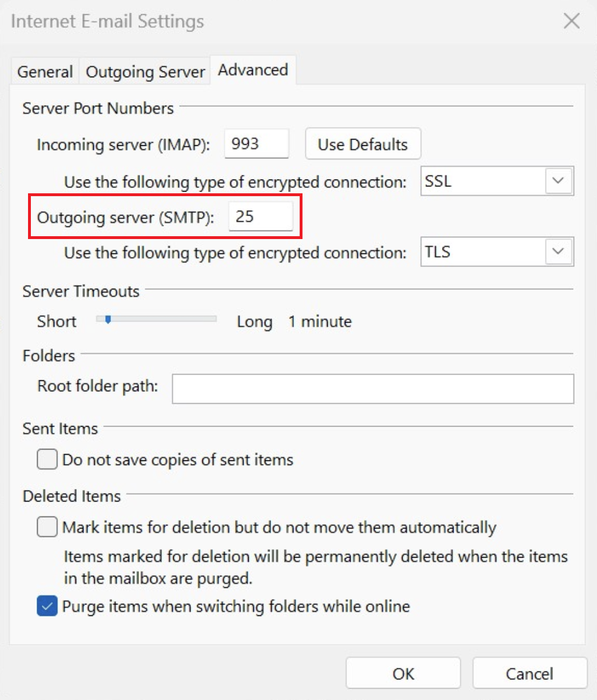Screen dimensions: 597x700
Task: Confirm settings with the OK button
Action: coord(403,674)
